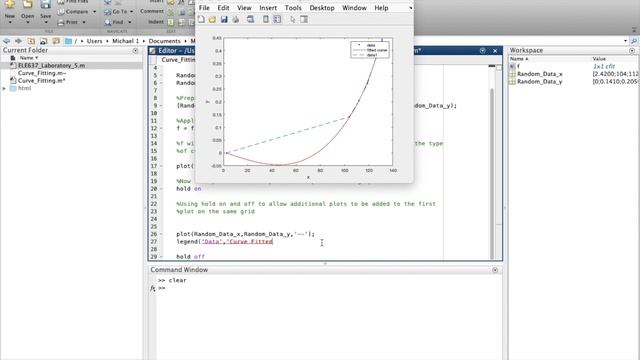Click the Forward navigation arrow
The image size is (640, 360).
[x=18, y=41]
